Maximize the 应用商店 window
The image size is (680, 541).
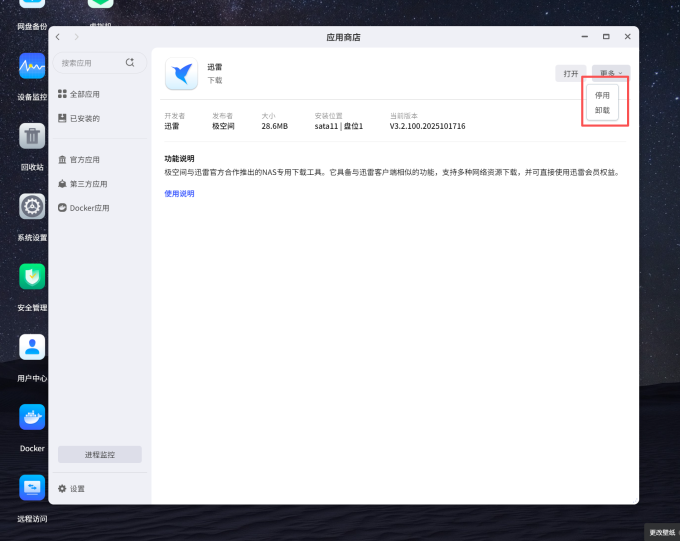coord(606,37)
